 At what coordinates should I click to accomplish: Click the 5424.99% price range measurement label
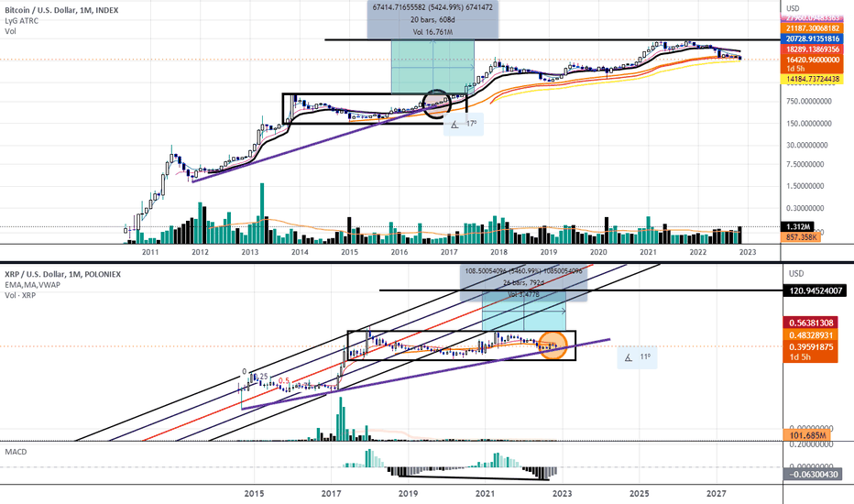[x=433, y=7]
